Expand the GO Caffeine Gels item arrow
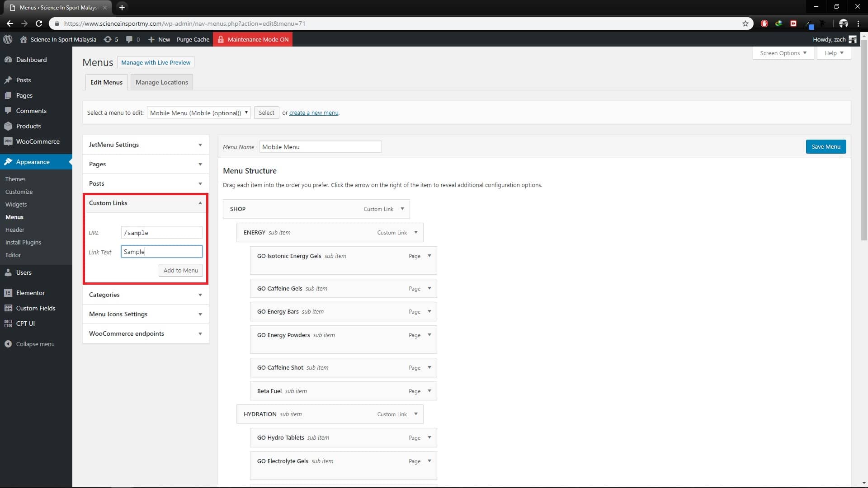 pos(429,288)
